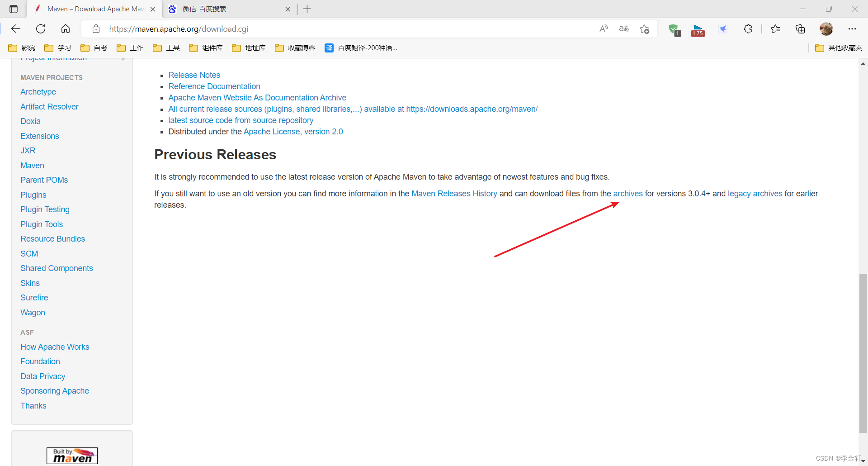Click the archives link for 3.0.4+
The image size is (868, 466).
pos(628,194)
